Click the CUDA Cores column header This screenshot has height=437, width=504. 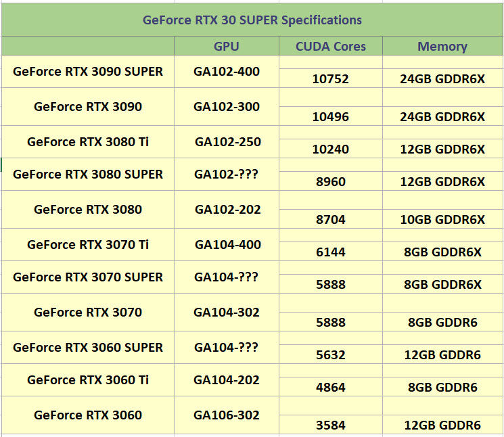(x=330, y=46)
